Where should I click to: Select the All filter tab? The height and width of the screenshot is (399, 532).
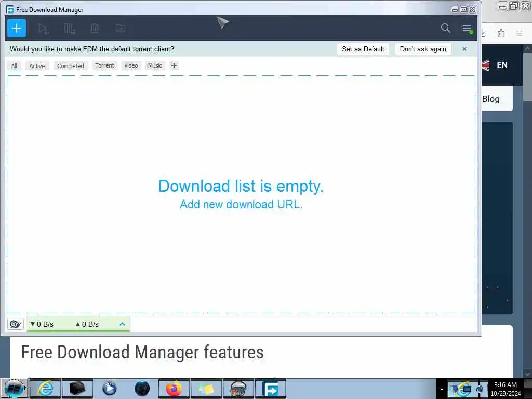point(14,66)
